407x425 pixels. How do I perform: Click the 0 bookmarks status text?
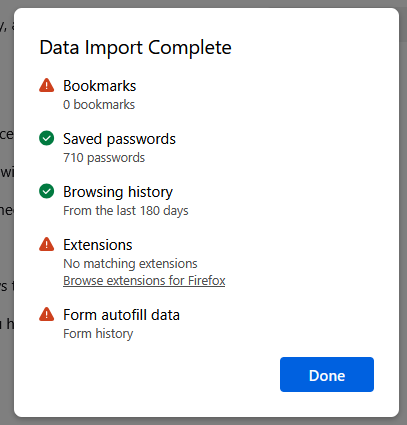pos(99,105)
